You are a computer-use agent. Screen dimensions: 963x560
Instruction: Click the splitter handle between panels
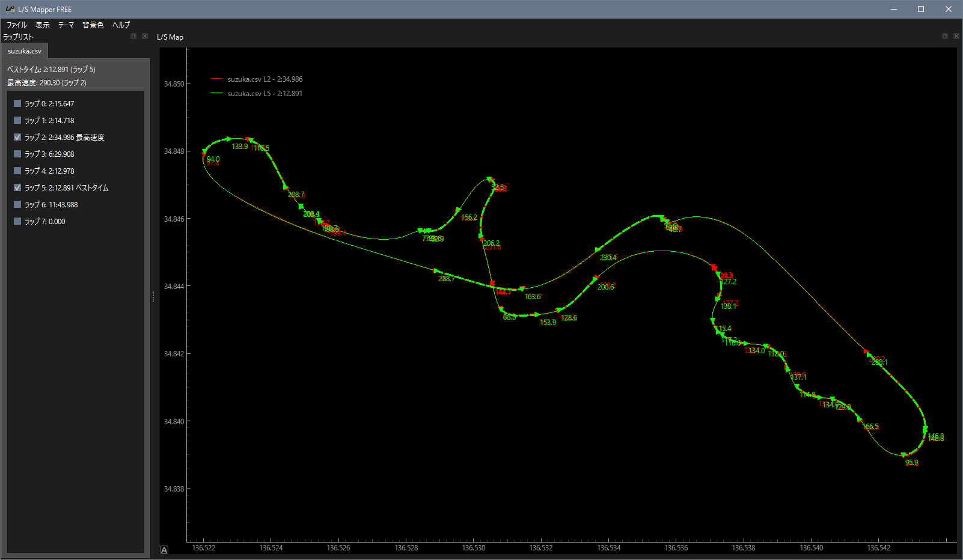coord(153,296)
